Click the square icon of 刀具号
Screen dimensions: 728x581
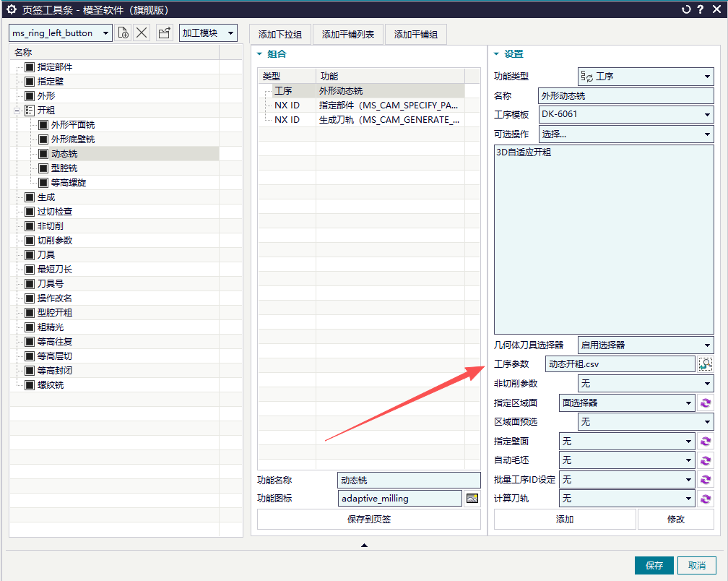[x=30, y=284]
